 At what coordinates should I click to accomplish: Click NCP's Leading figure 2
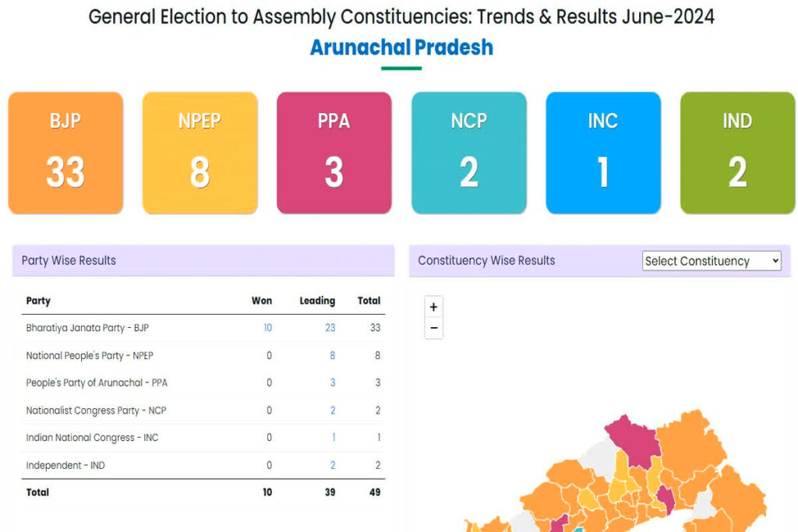pos(332,410)
